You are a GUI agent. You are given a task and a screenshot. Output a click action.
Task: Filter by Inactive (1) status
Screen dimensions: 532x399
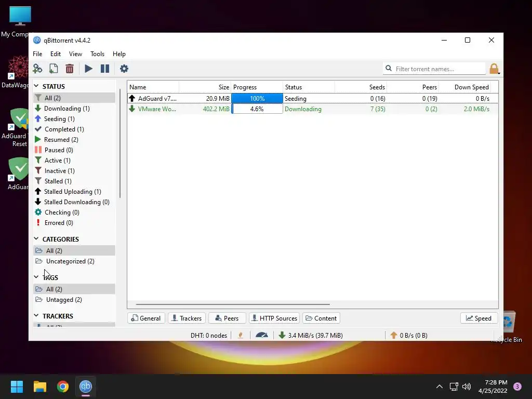click(x=59, y=170)
